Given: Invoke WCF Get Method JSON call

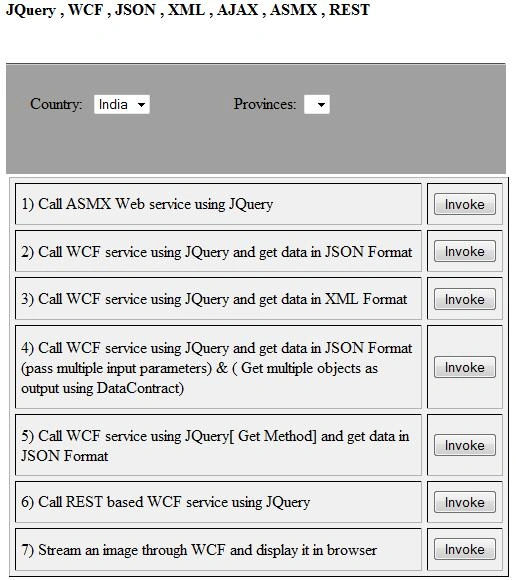Looking at the screenshot, I should 465,445.
